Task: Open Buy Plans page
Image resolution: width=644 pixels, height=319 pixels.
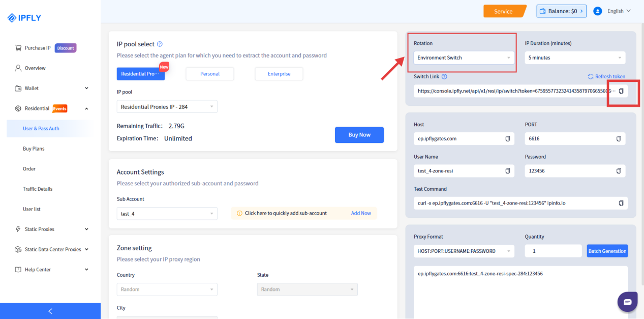Action: 34,149
